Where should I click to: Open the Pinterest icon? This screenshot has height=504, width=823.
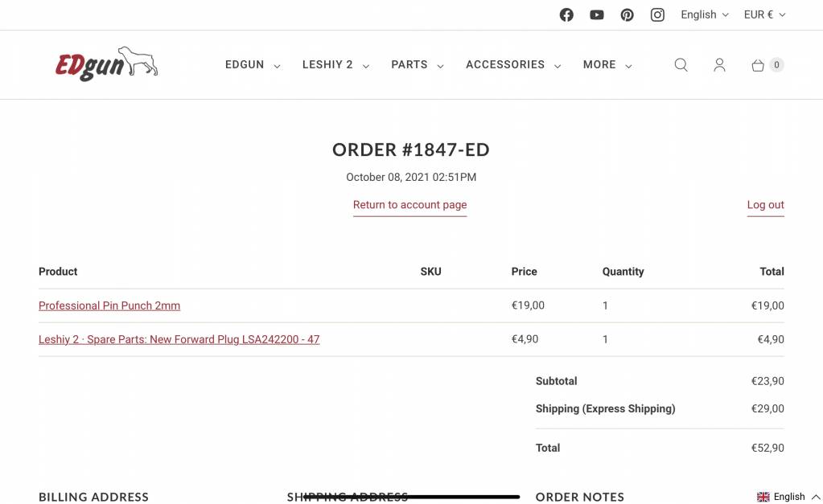[x=627, y=14]
